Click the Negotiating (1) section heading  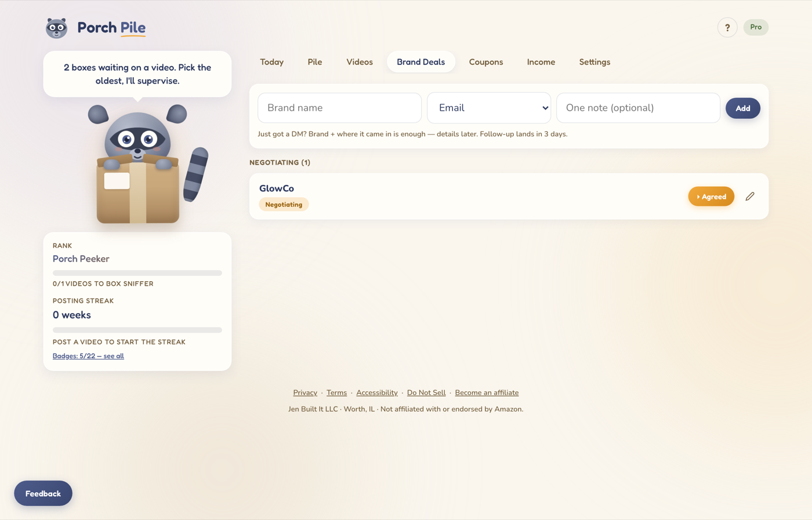pos(280,162)
